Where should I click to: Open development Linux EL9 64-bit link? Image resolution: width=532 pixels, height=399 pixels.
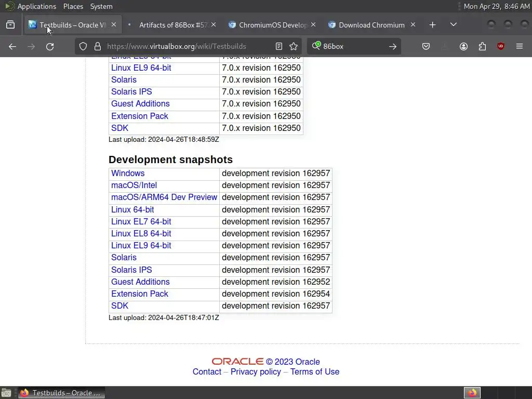[x=141, y=246]
